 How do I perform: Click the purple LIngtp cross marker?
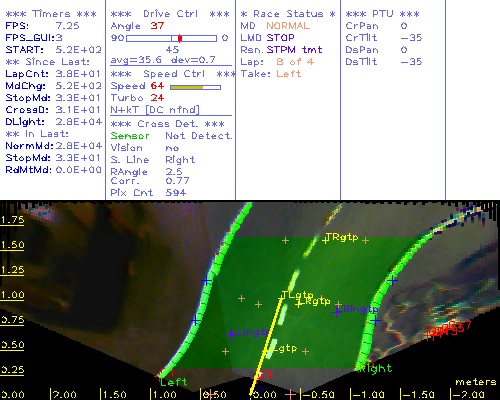pyautogui.click(x=231, y=333)
